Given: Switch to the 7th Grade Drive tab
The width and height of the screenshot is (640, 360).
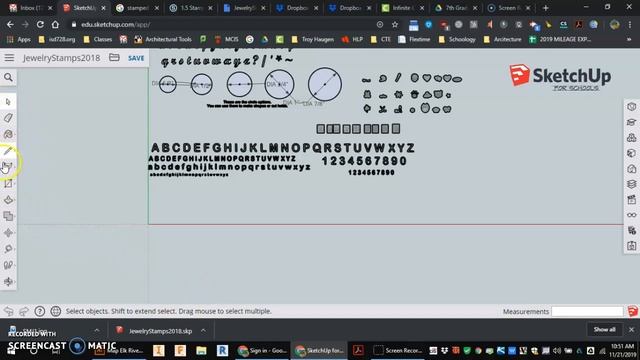Looking at the screenshot, I should 455,8.
